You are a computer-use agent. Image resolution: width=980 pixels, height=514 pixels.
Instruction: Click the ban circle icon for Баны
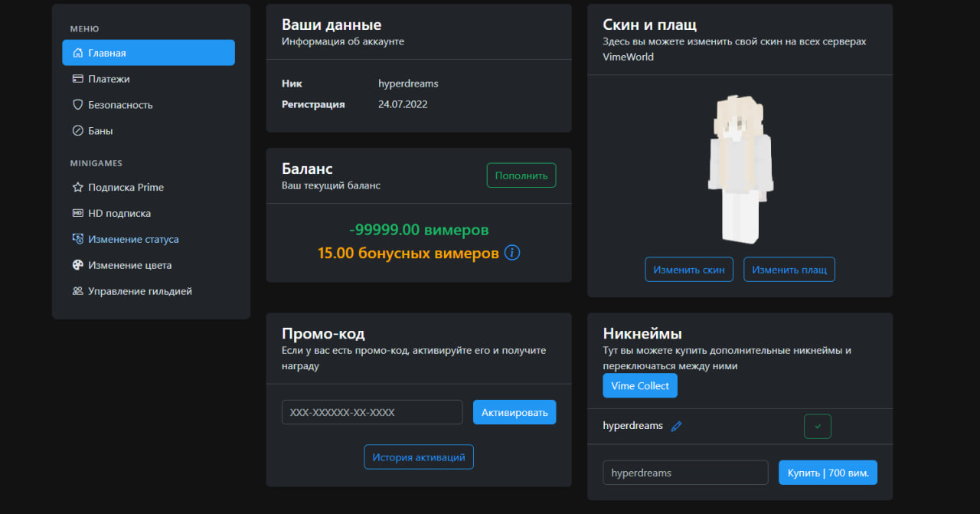77,131
